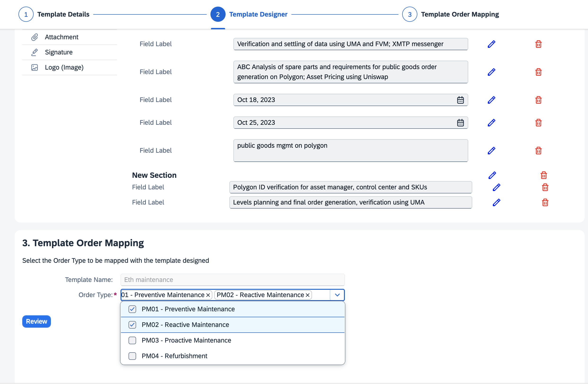Delete the Levels planning field row
This screenshot has width=588, height=384.
(x=545, y=202)
